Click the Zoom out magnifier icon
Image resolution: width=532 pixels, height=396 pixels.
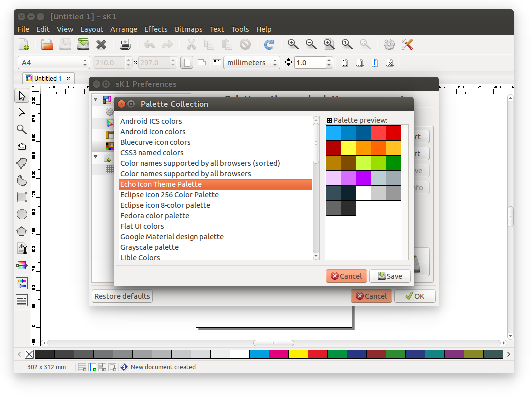pos(311,44)
